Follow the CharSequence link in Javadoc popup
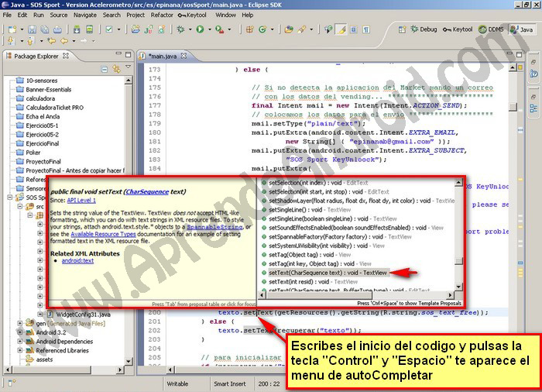Image resolution: width=542 pixels, height=392 pixels. point(147,191)
